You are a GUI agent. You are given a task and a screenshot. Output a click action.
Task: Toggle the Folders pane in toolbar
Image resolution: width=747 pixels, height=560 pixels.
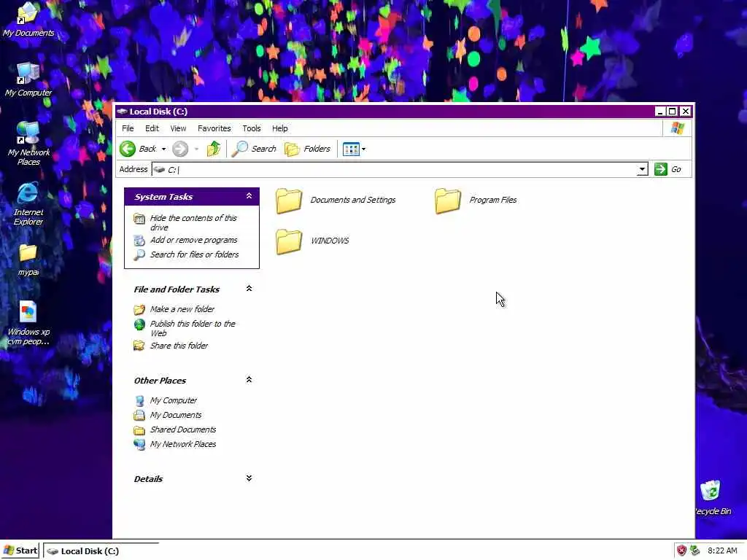(307, 149)
